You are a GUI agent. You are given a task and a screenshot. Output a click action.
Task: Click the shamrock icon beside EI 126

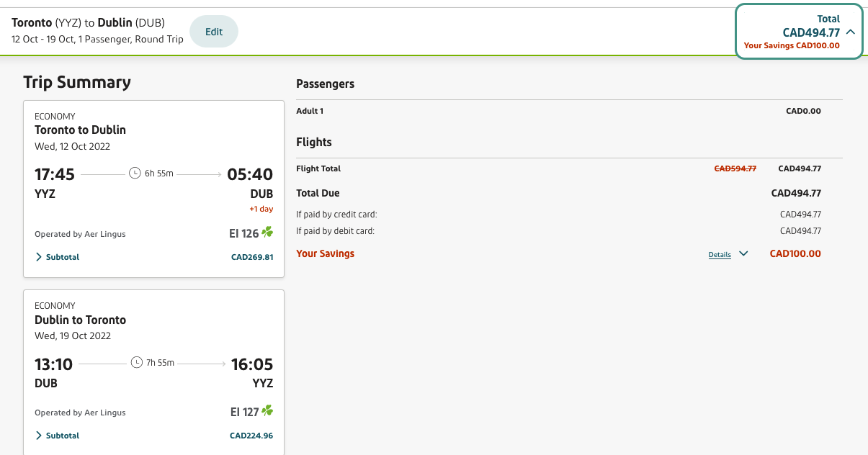[267, 233]
